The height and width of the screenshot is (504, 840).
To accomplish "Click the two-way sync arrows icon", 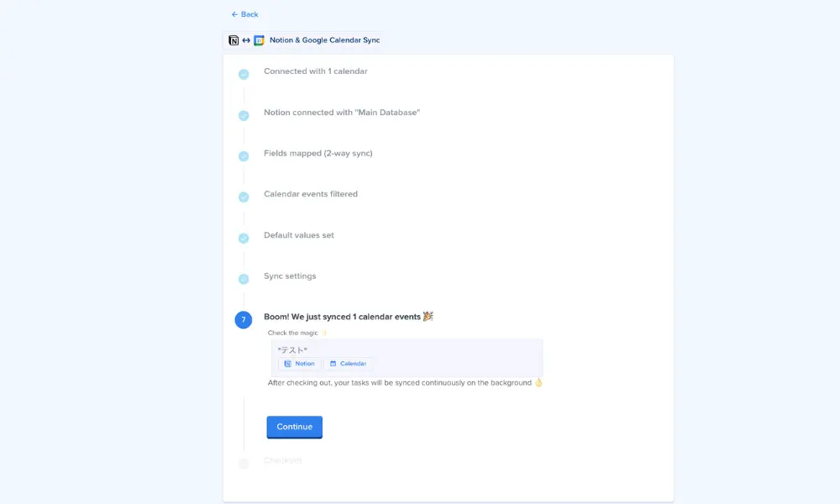I will (246, 40).
